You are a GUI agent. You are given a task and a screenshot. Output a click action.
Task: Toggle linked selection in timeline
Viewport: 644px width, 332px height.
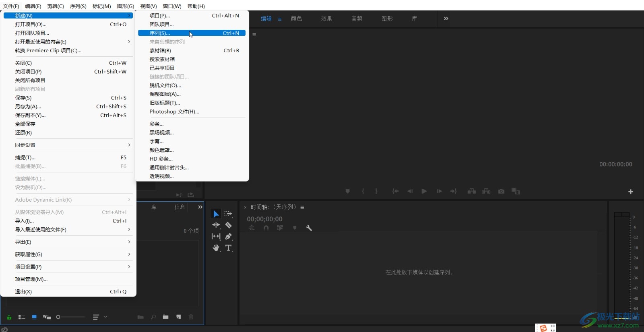coord(280,228)
